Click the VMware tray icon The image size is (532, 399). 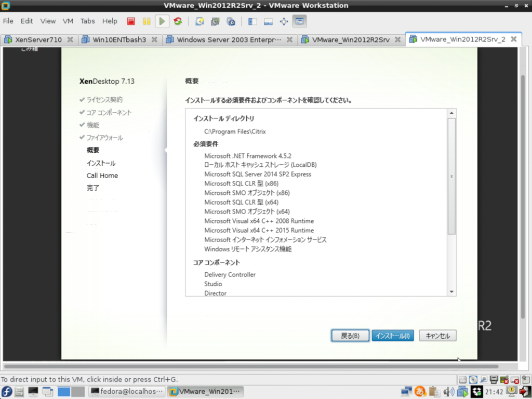point(462,392)
